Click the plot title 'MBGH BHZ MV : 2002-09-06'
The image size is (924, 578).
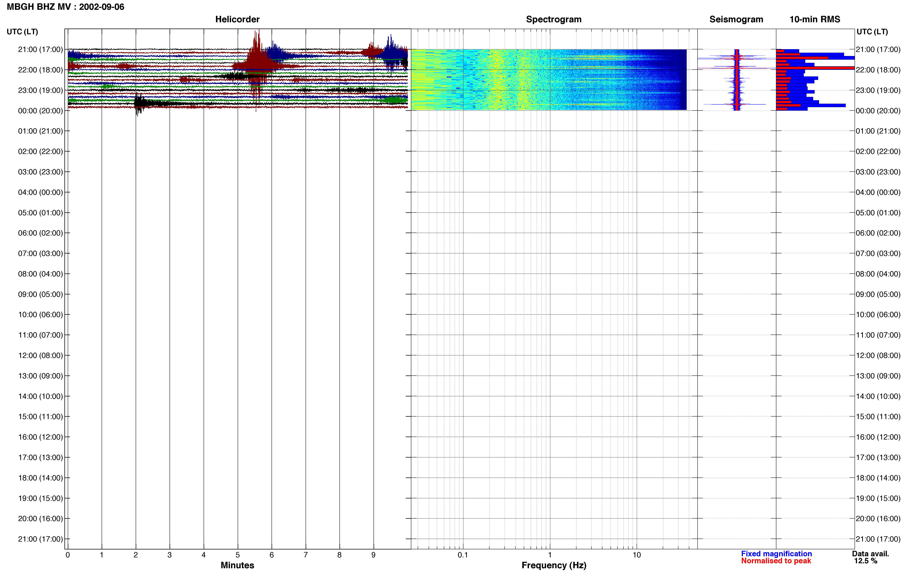point(65,7)
